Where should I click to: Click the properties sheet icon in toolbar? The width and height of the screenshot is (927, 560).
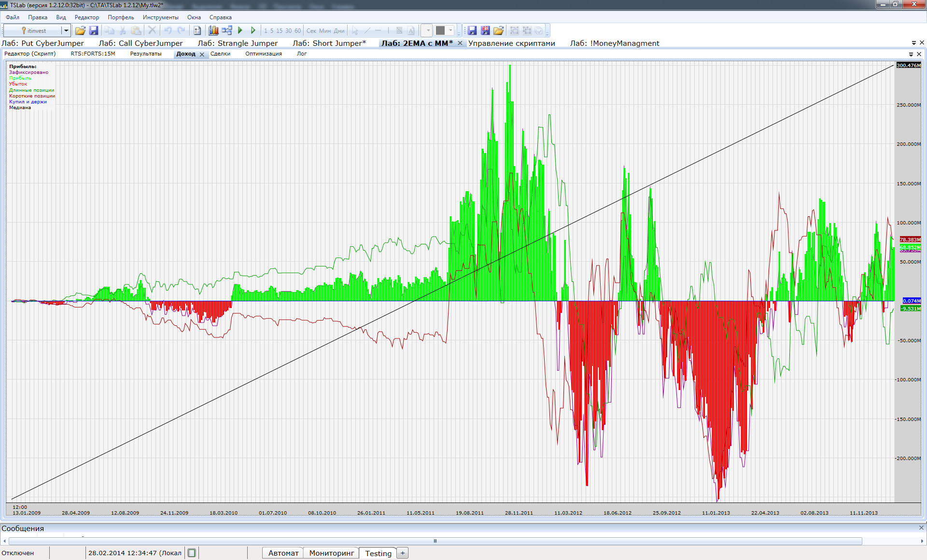point(197,30)
